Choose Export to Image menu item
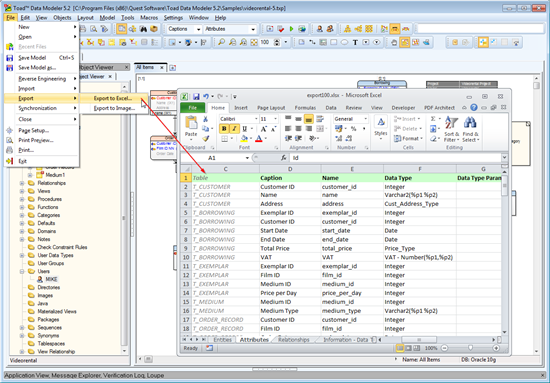The width and height of the screenshot is (550, 383). pyautogui.click(x=114, y=108)
